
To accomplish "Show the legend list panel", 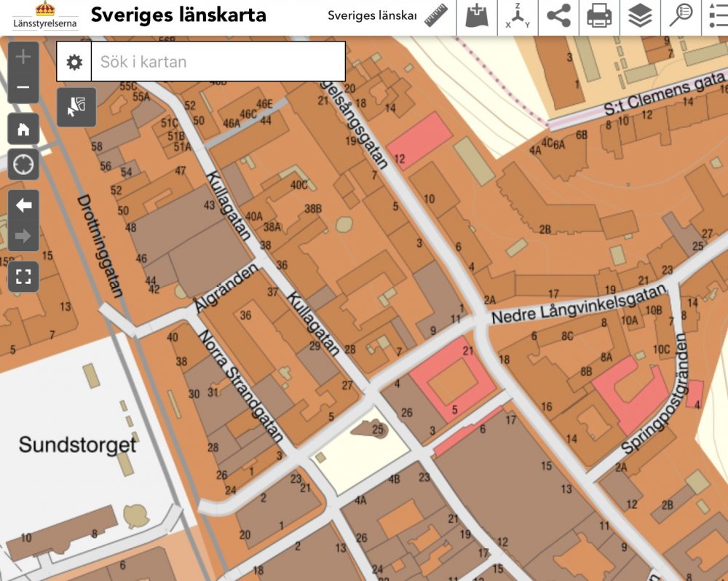I will (717, 15).
